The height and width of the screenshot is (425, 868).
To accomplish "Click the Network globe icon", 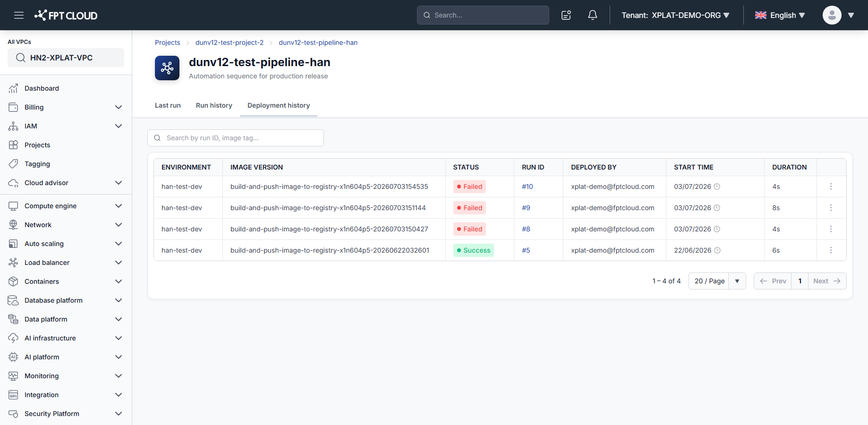I will (x=13, y=225).
